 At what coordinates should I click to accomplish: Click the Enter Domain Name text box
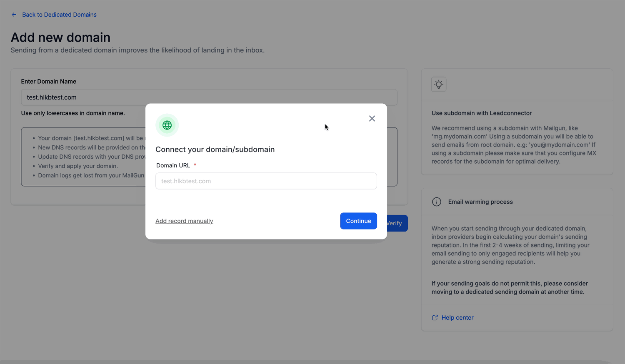point(208,97)
